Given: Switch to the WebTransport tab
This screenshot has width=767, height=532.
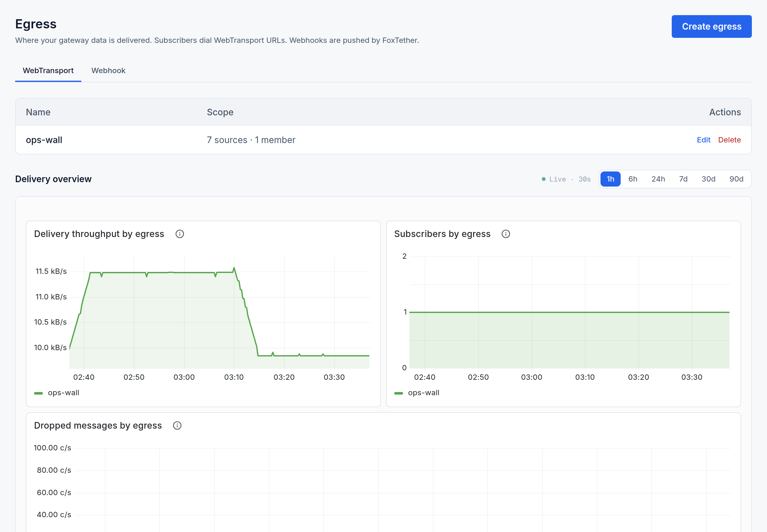Looking at the screenshot, I should 48,71.
